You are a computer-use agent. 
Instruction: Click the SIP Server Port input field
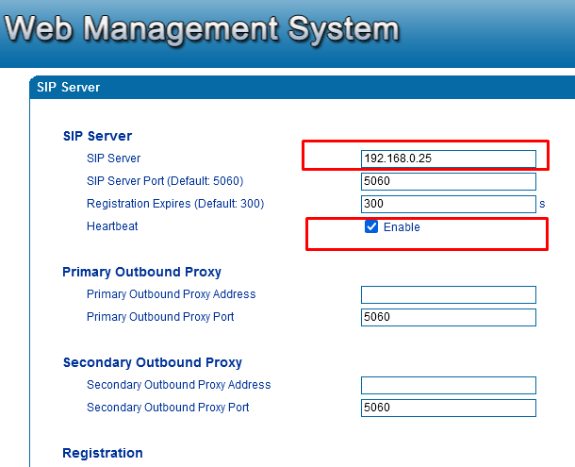tap(448, 181)
